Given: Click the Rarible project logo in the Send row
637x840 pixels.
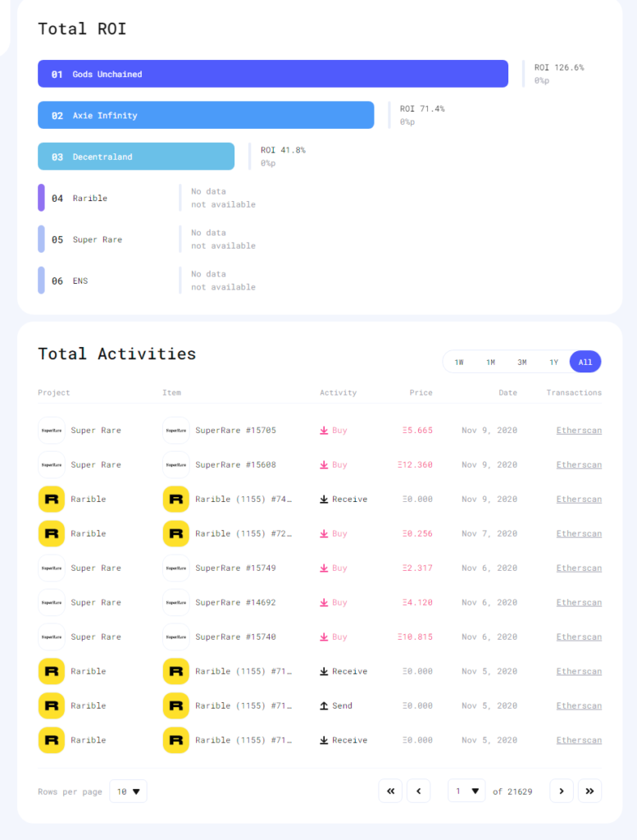Looking at the screenshot, I should (52, 705).
